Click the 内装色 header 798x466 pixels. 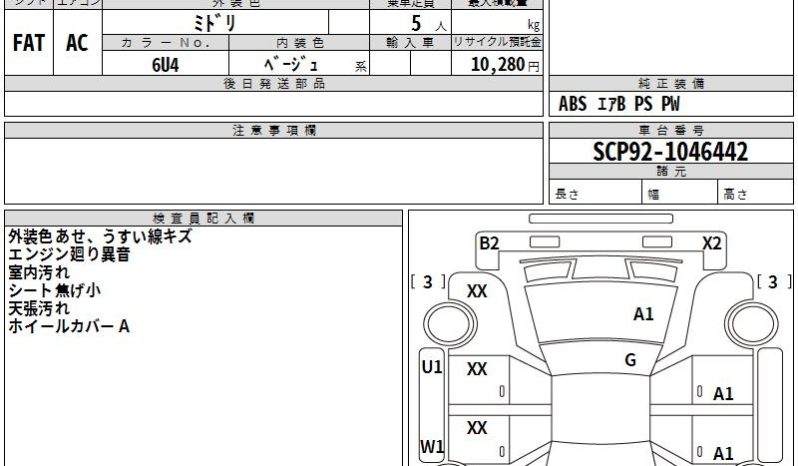point(299,43)
